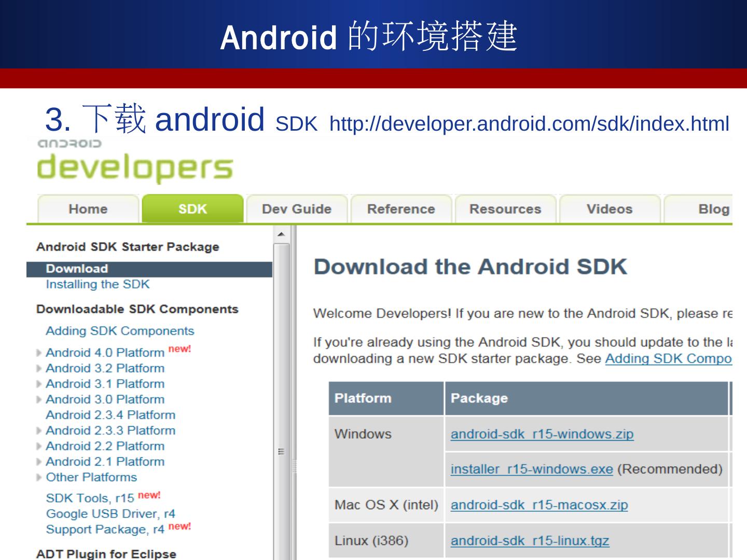
Task: Click the Platform column header
Action: 386,398
